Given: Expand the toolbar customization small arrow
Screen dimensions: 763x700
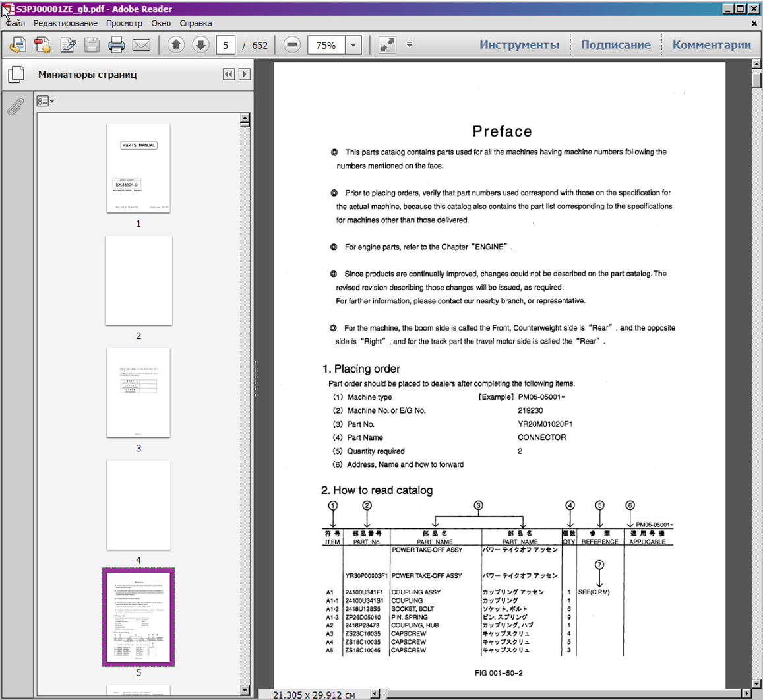Looking at the screenshot, I should (x=410, y=45).
